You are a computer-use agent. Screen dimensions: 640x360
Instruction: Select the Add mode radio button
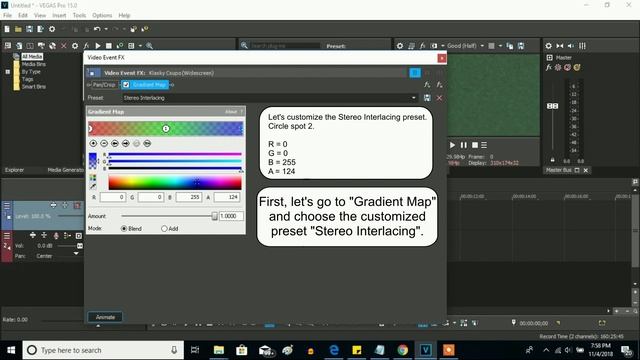pos(164,229)
